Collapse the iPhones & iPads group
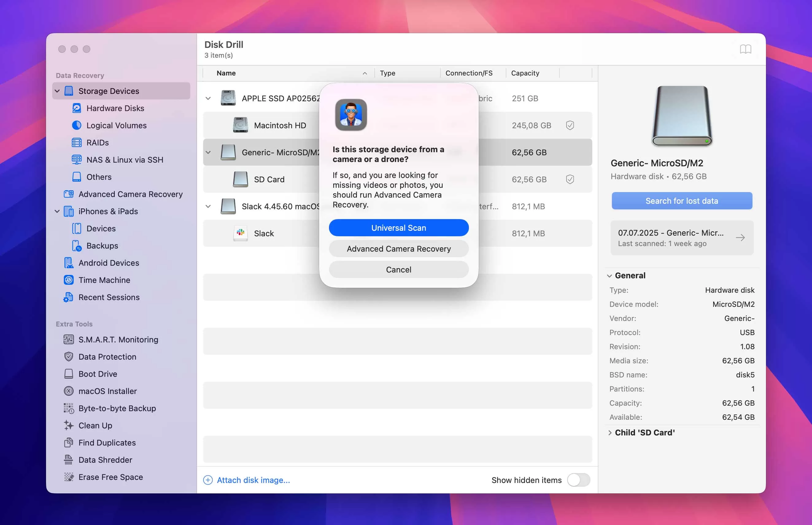 (57, 211)
